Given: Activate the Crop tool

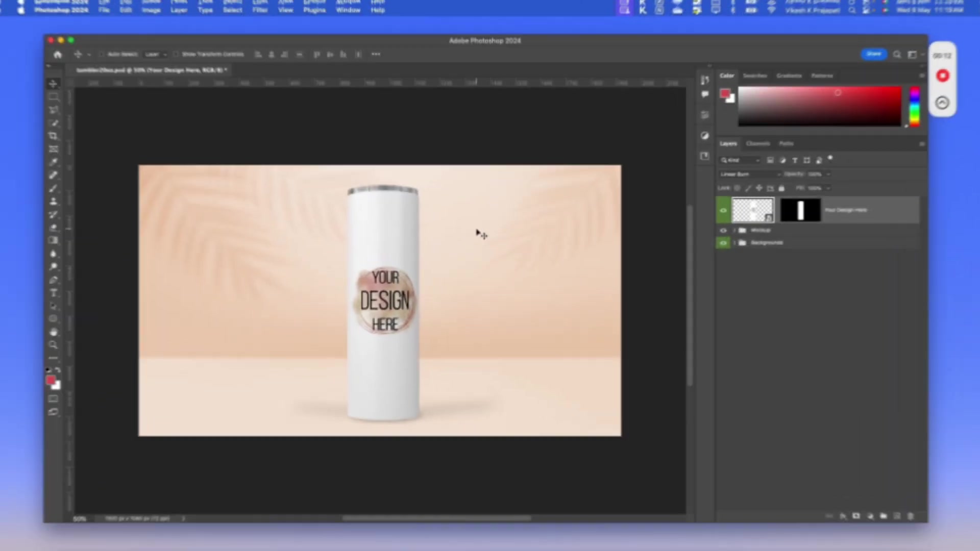Looking at the screenshot, I should click(x=54, y=136).
